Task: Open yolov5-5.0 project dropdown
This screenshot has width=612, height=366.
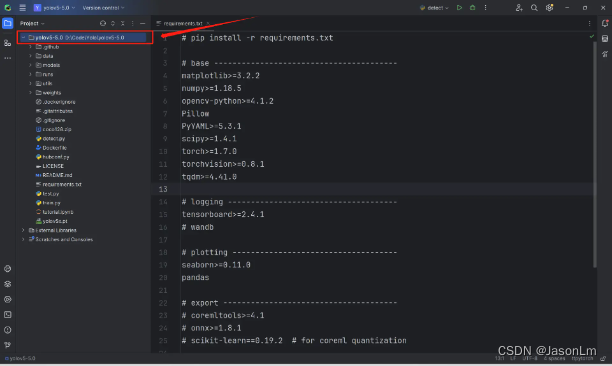Action: coord(54,8)
